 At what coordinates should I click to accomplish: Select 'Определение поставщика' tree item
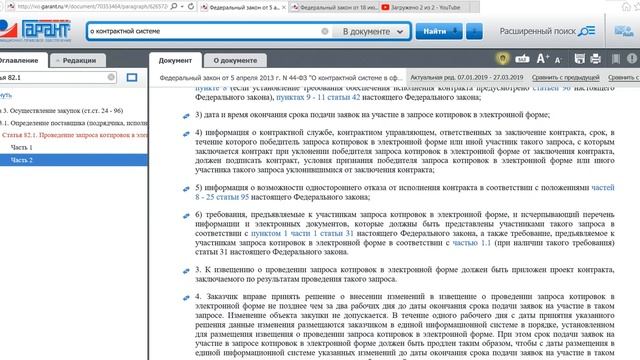(x=74, y=123)
